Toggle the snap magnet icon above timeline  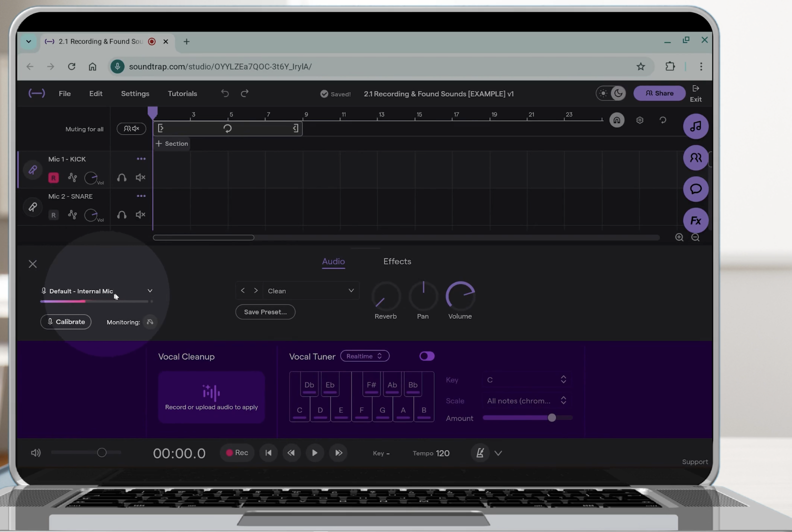pos(616,120)
